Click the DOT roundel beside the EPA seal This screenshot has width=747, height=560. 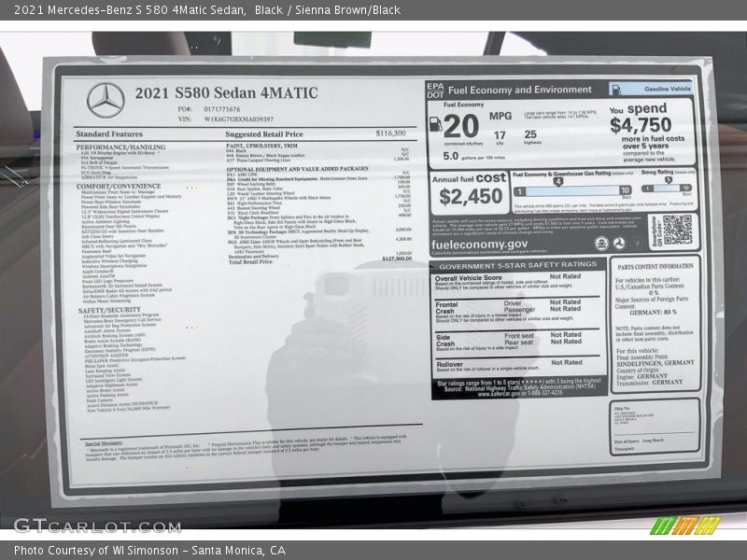[618, 245]
